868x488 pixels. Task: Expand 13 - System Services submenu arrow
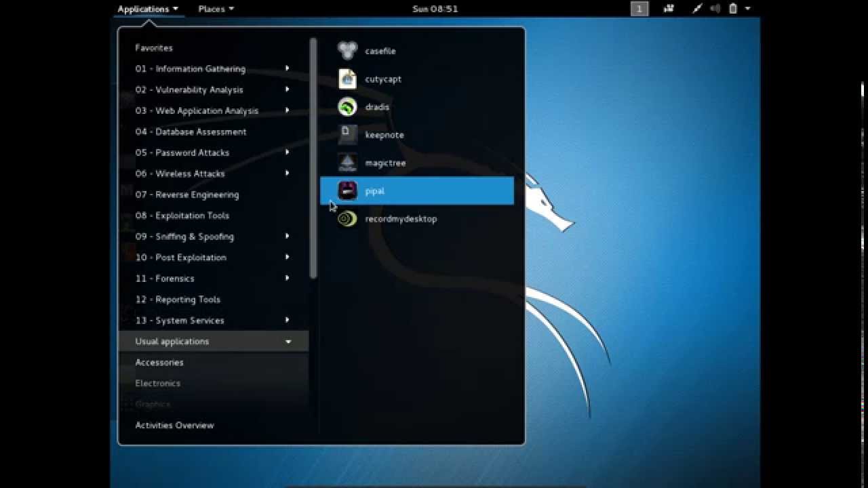pyautogui.click(x=288, y=321)
